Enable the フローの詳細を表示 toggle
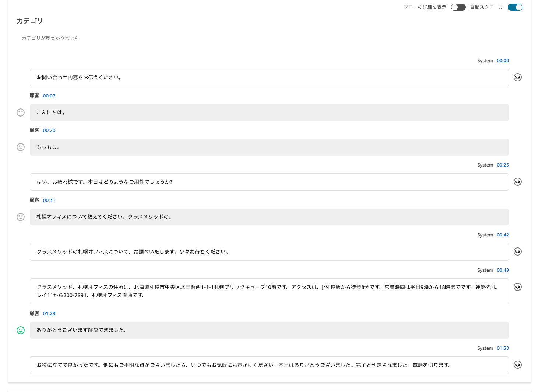The image size is (539, 392). click(x=458, y=7)
